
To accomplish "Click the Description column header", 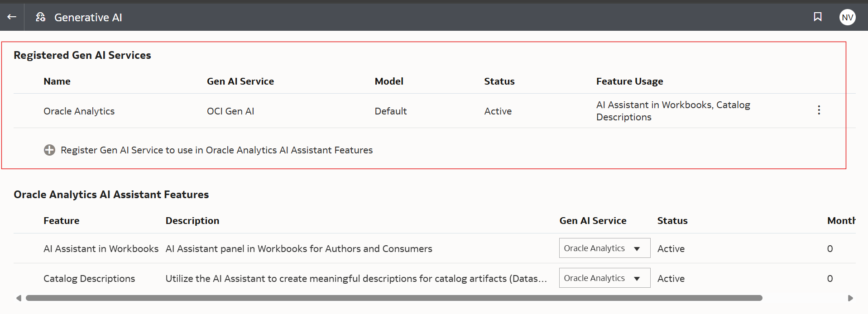I will coord(192,221).
